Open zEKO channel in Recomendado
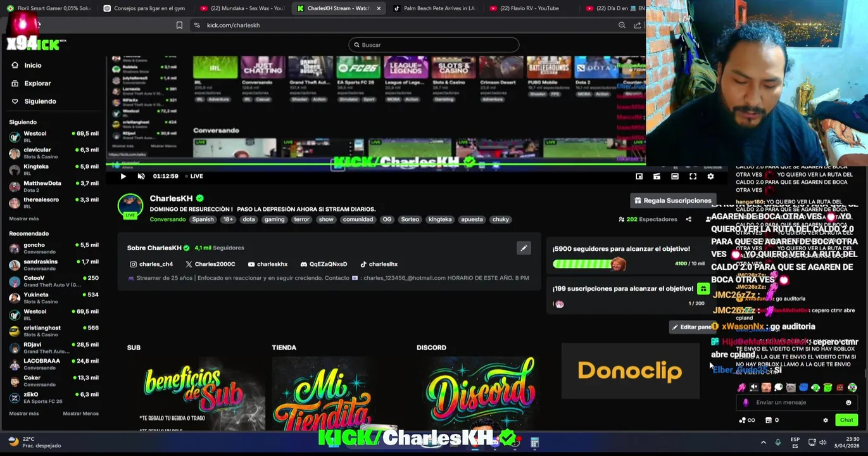Screen dimensions: 868x456 click(x=54, y=397)
